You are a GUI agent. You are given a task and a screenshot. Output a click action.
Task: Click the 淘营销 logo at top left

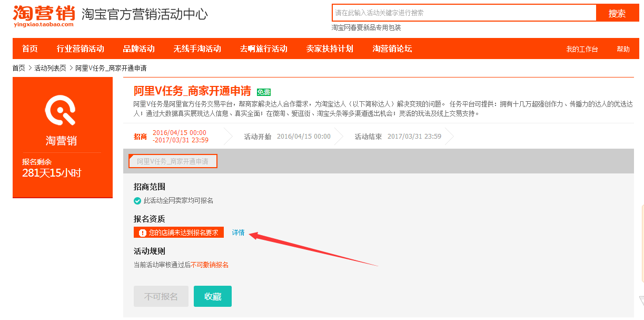point(44,16)
